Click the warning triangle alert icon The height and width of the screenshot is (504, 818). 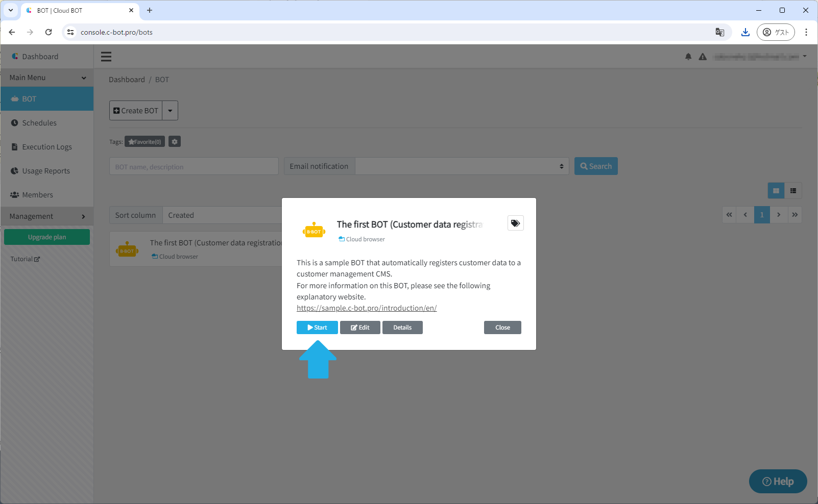click(703, 57)
